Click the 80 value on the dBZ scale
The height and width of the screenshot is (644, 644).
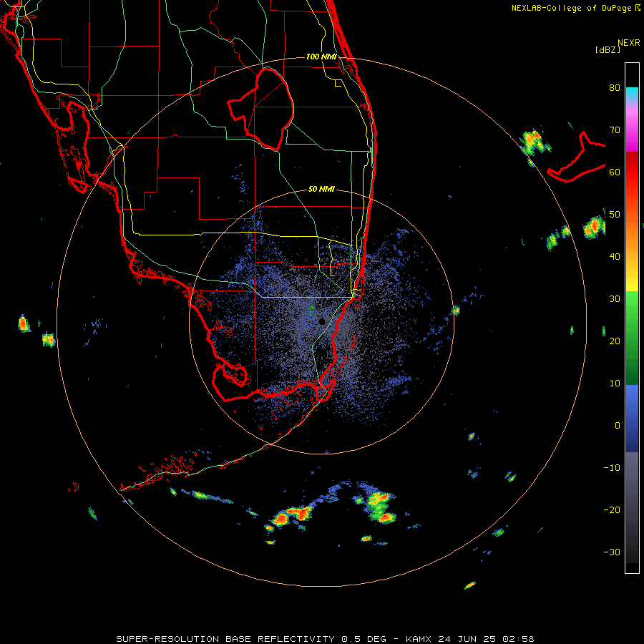click(615, 88)
